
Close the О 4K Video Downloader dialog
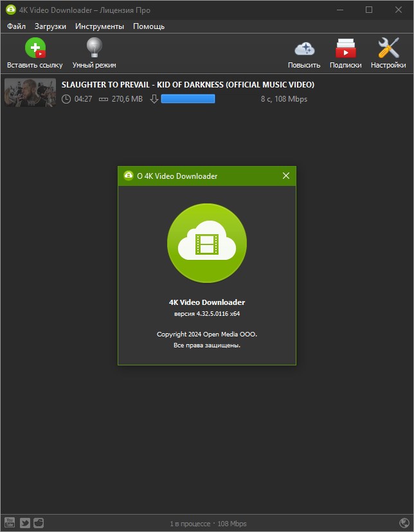point(286,176)
